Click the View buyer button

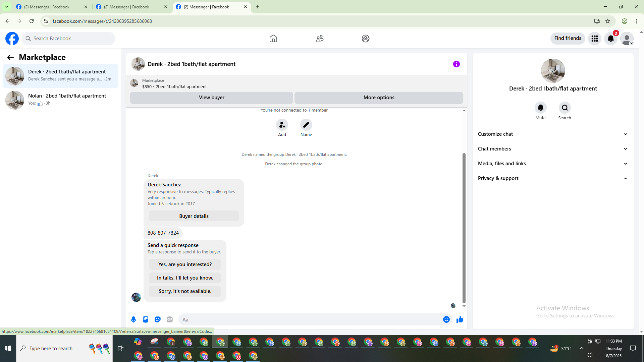tap(211, 98)
